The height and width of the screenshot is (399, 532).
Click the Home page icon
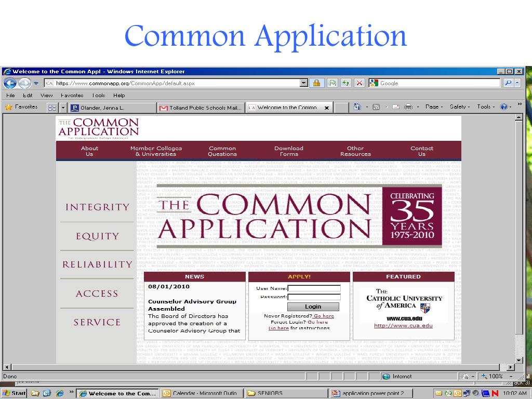point(357,107)
